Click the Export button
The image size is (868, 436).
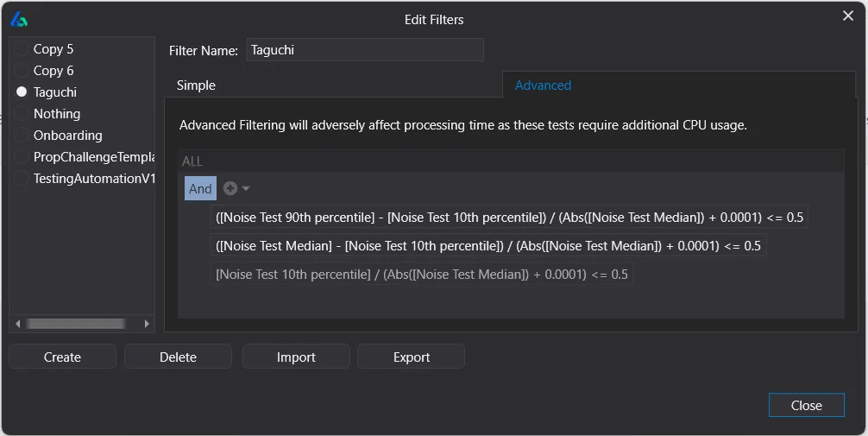tap(412, 357)
